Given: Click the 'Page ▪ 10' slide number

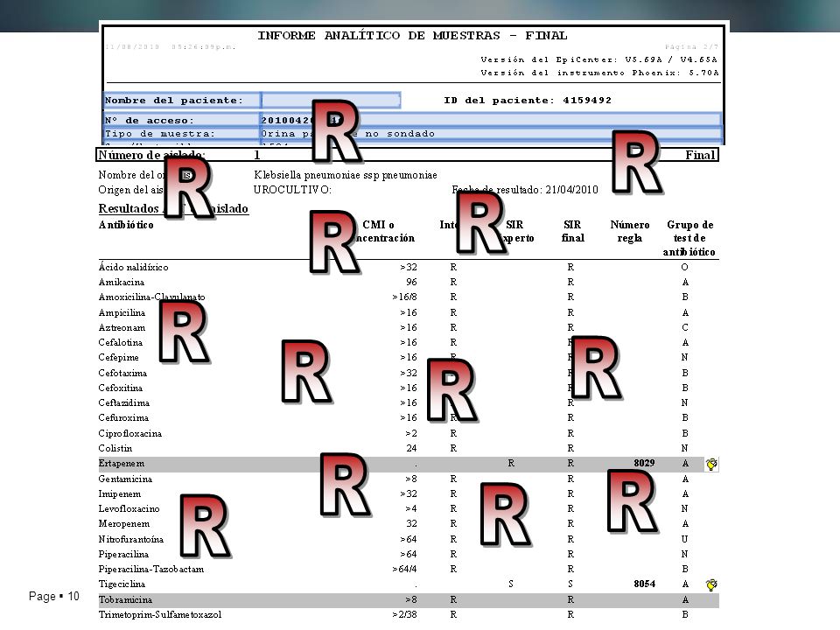Looking at the screenshot, I should click(54, 596).
